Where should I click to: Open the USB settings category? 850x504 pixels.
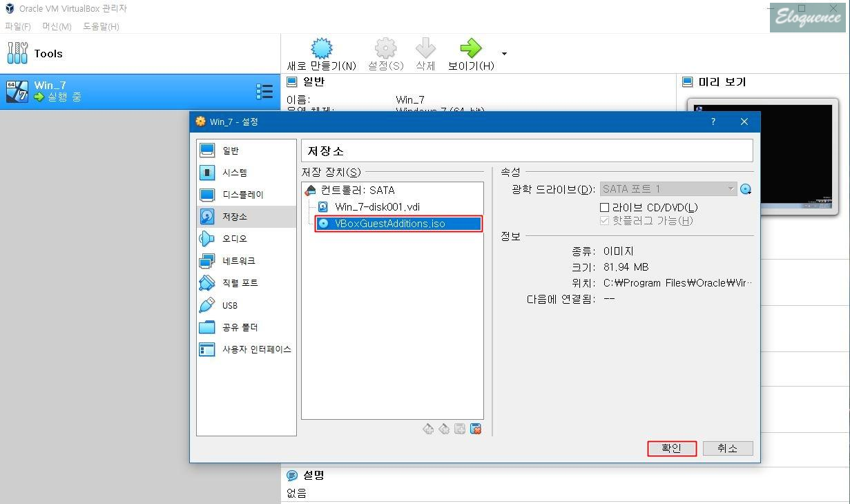246,305
